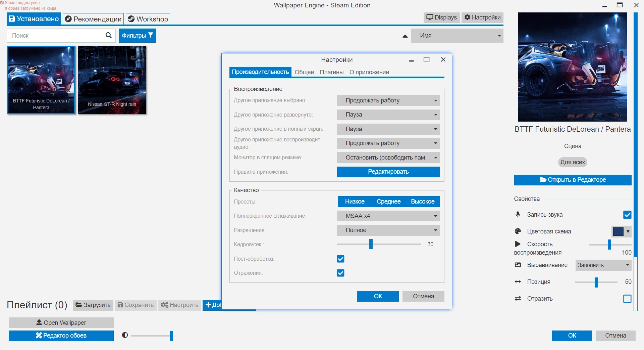Image resolution: width=644 pixels, height=350 pixels.
Task: Open Монитор в спящем режиме dropdown
Action: pyautogui.click(x=388, y=158)
